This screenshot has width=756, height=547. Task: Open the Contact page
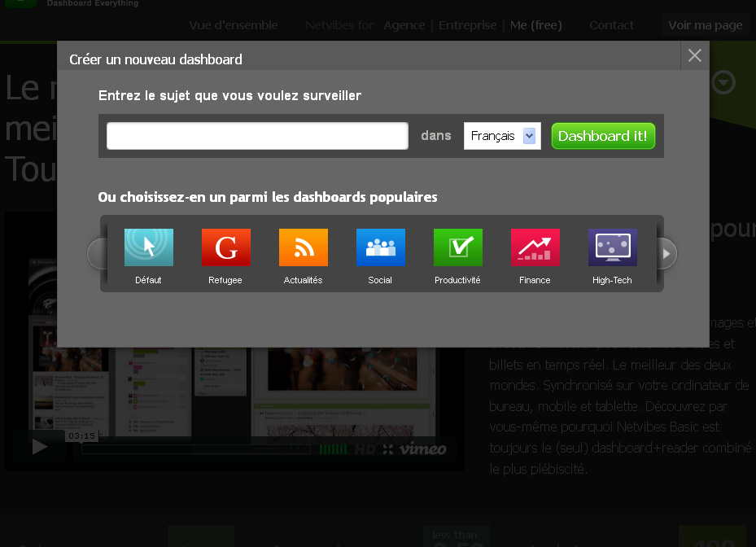tap(611, 25)
